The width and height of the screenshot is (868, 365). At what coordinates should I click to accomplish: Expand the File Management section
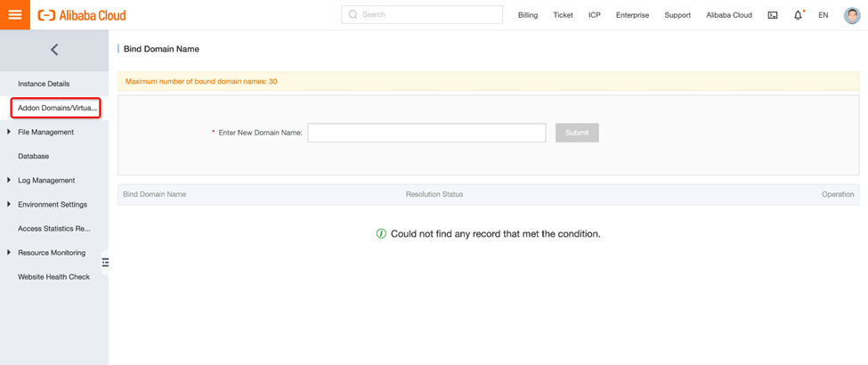(x=9, y=132)
